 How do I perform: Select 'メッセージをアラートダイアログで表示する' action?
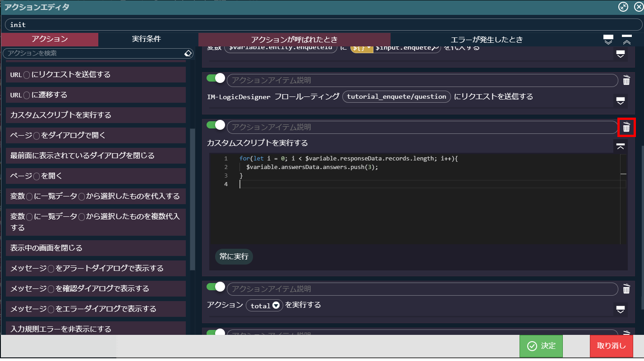96,268
